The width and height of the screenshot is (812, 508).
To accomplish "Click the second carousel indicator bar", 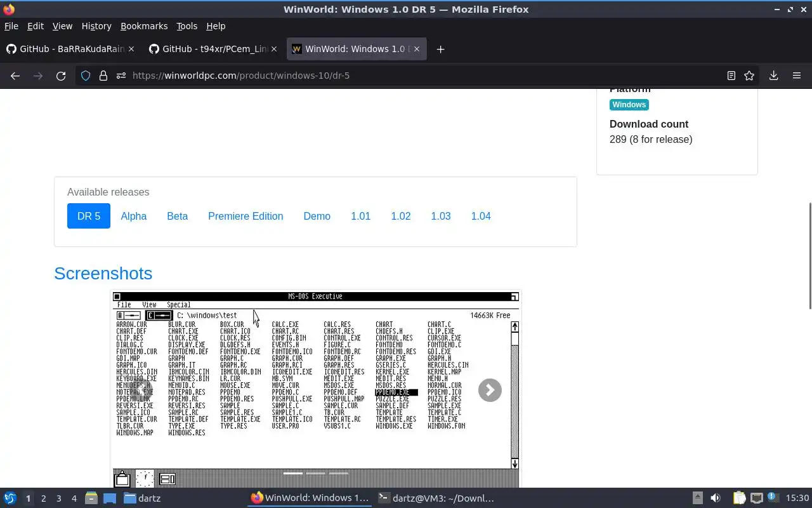I will (316, 473).
